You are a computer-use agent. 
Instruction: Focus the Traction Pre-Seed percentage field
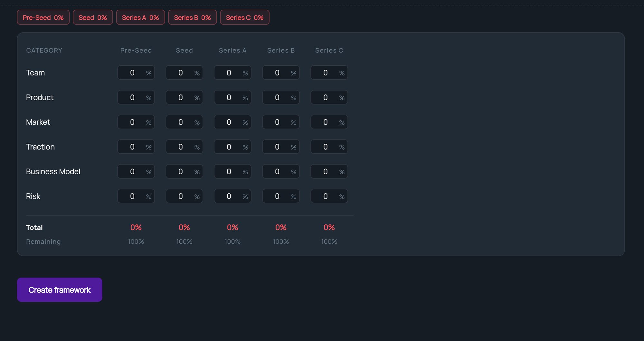(x=136, y=147)
